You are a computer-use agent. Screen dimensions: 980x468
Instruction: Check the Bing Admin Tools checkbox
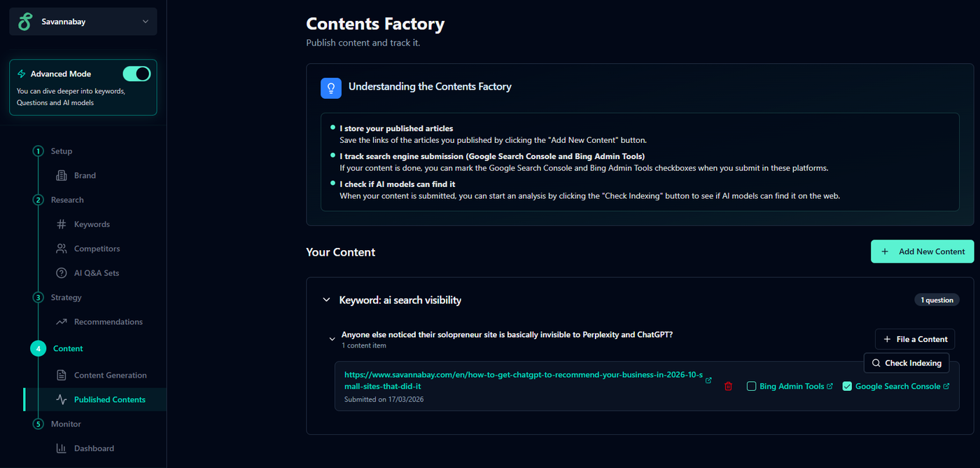[x=752, y=386]
